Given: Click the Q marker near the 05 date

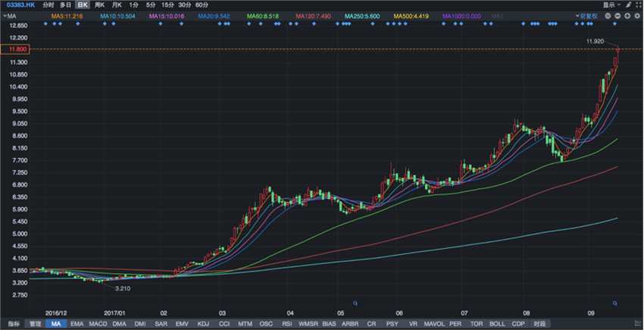Looking at the screenshot, I should tap(355, 303).
